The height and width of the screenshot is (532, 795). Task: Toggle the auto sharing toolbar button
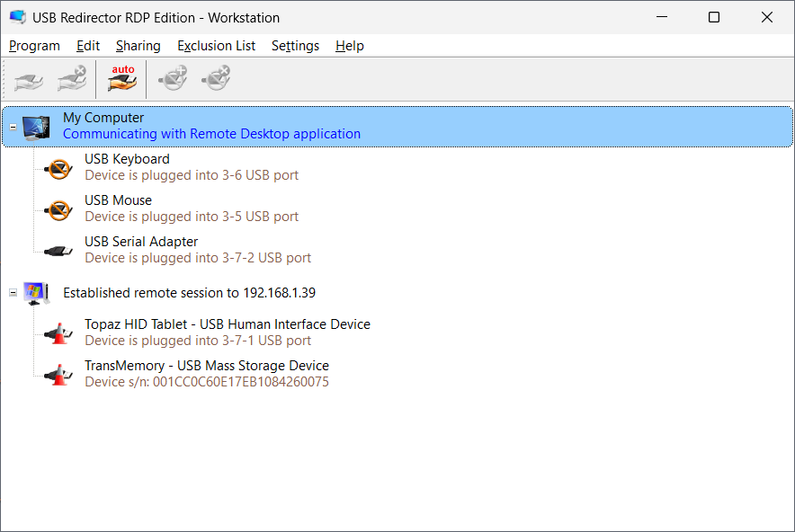[x=121, y=80]
